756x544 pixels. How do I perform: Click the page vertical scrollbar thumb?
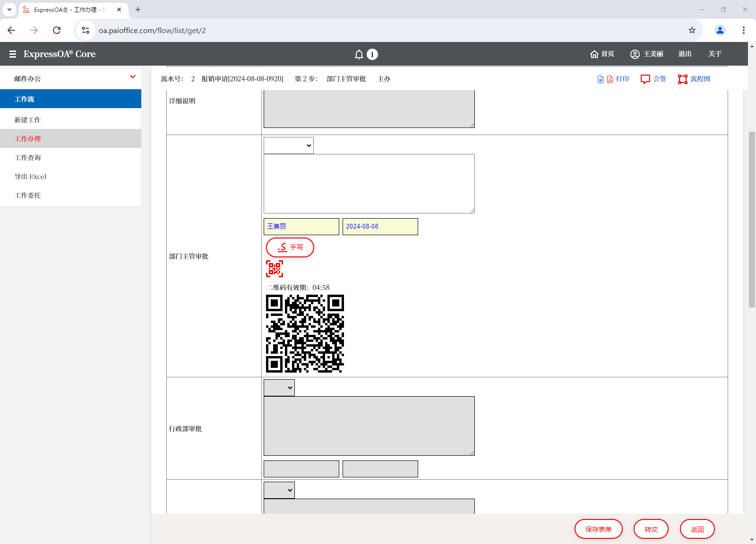(752, 220)
